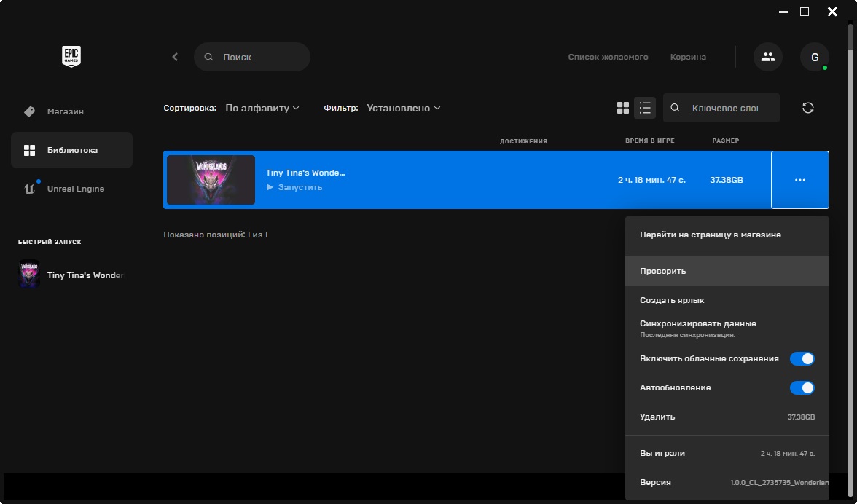Open the G account profile avatar
Viewport: 857px width, 504px height.
815,57
